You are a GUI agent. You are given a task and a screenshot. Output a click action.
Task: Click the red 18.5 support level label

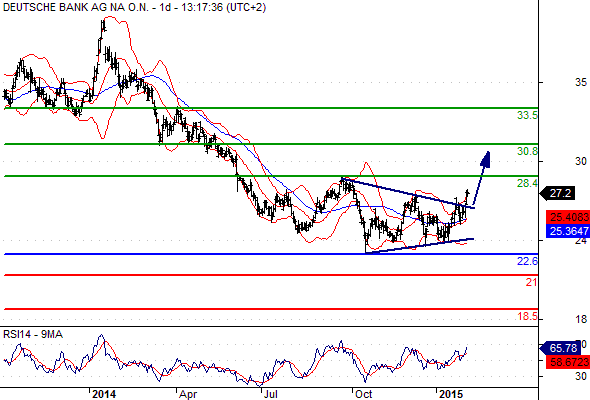(x=527, y=316)
